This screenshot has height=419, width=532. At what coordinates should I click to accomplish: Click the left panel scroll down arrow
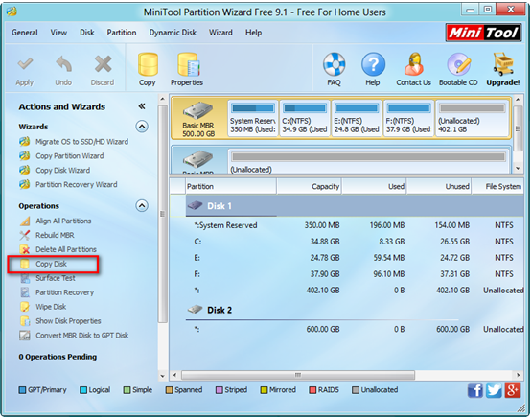point(163,376)
